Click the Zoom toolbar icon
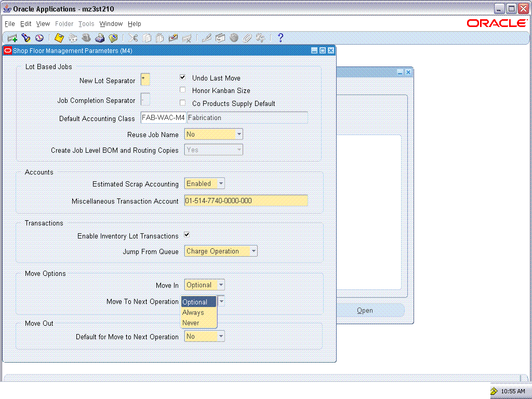The image size is (532, 399). click(220, 37)
